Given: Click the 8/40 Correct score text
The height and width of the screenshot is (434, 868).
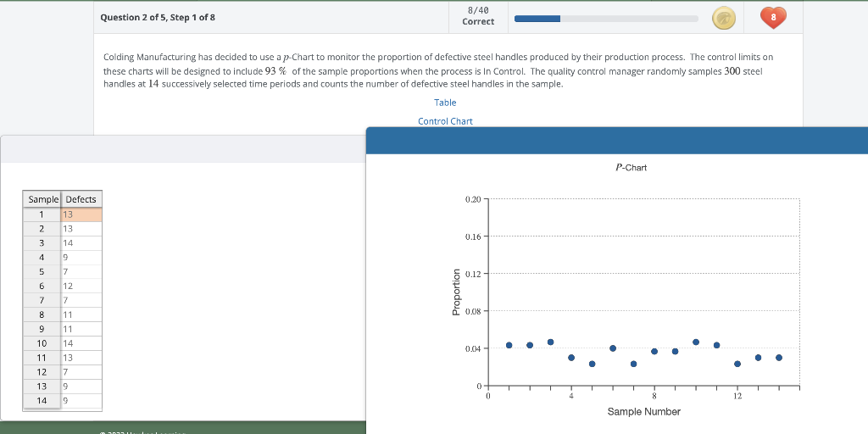Looking at the screenshot, I should 478,16.
